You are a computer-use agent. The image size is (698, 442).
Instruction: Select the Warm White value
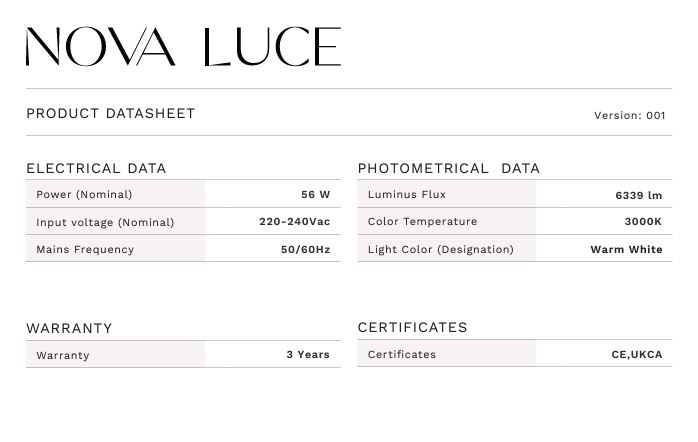click(626, 249)
